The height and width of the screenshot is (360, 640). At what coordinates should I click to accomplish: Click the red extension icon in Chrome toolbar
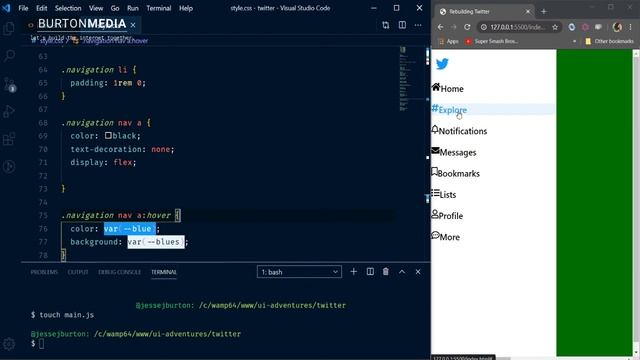point(585,27)
